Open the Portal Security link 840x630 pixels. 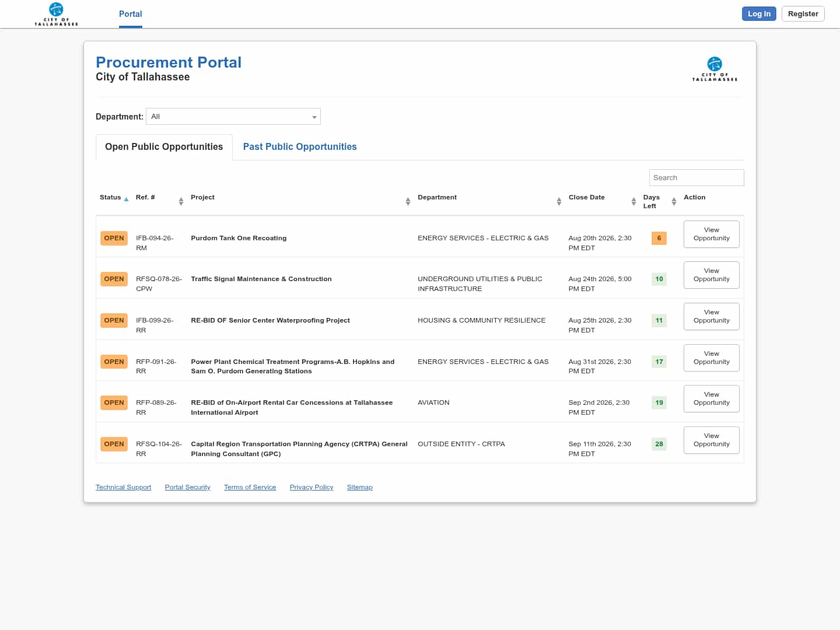point(187,487)
